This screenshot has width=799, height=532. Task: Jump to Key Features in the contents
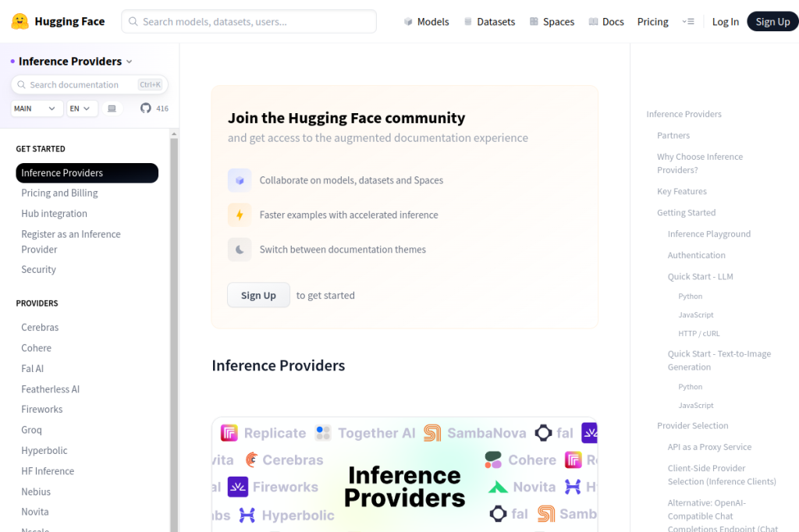(682, 192)
